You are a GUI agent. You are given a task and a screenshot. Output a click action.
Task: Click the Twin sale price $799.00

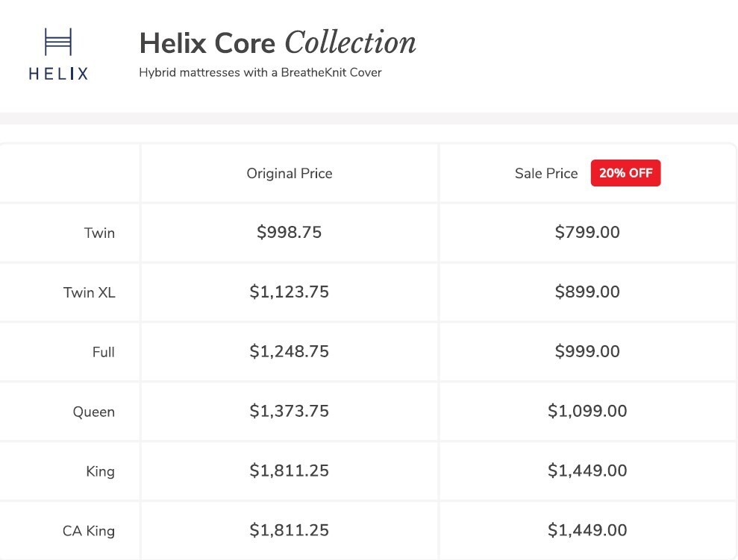(587, 233)
